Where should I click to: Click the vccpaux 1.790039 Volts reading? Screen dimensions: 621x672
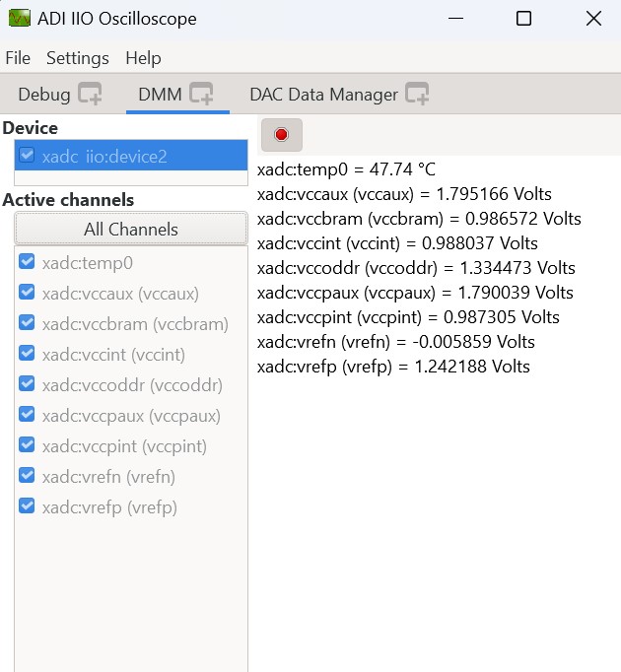click(415, 293)
